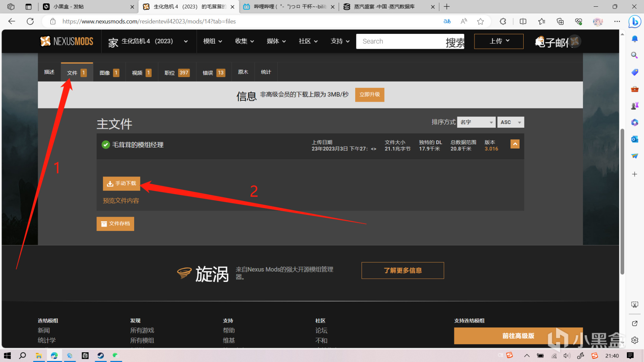The height and width of the screenshot is (362, 644).
Task: Open a new browser tab
Action: 446,7
